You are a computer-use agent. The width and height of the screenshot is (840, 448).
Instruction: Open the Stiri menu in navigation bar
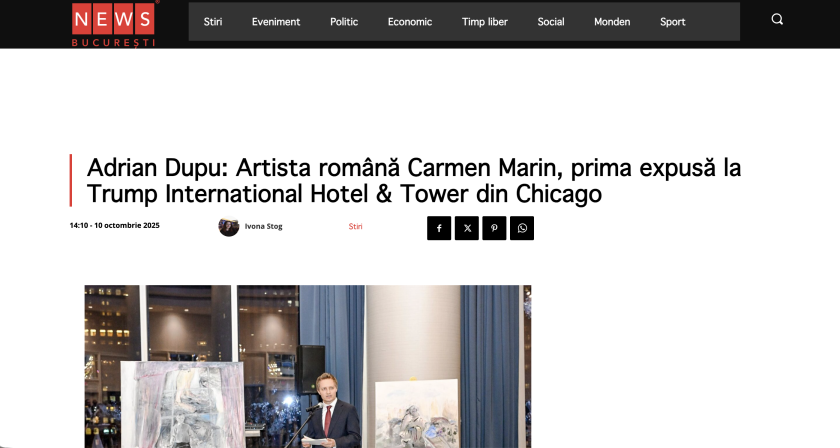(x=213, y=22)
